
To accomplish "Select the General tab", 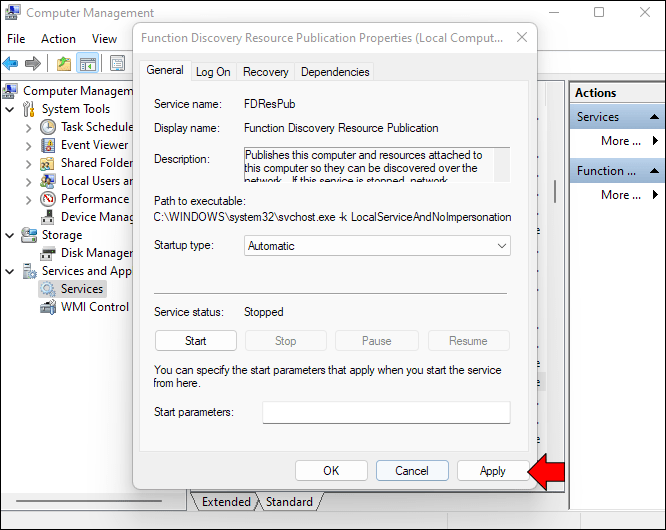I will point(165,70).
